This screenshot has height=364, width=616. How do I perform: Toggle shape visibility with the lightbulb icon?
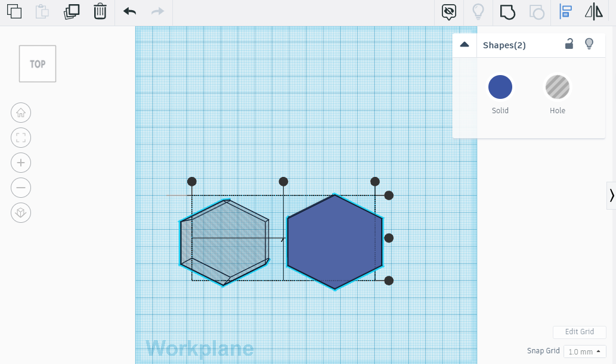(x=589, y=43)
